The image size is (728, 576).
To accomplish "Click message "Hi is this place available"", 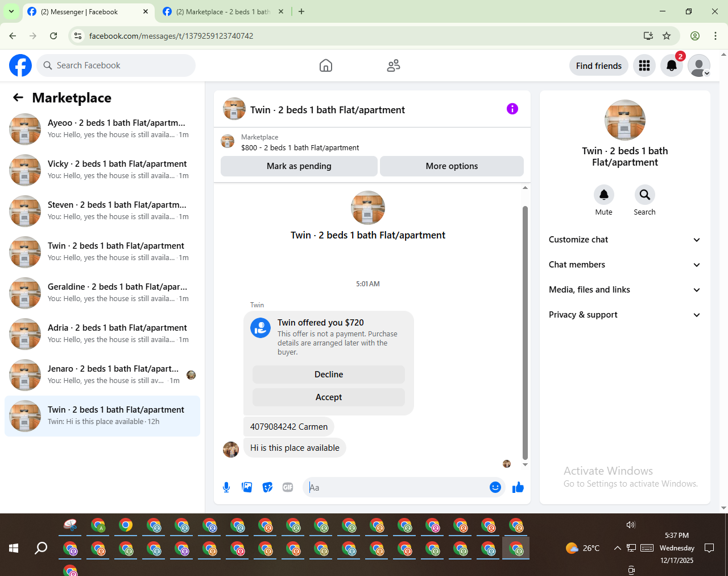I will (295, 448).
